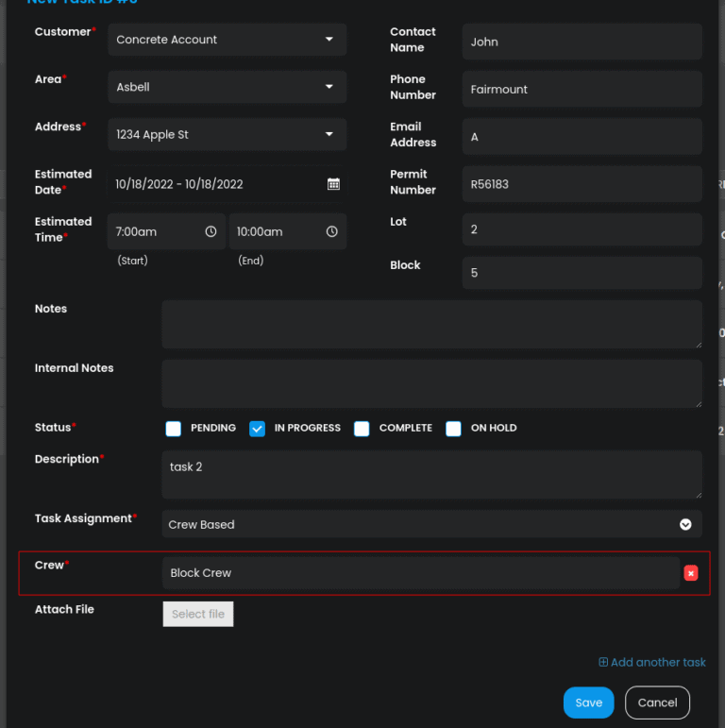Check the PENDING status checkbox
The height and width of the screenshot is (728, 725).
click(173, 429)
